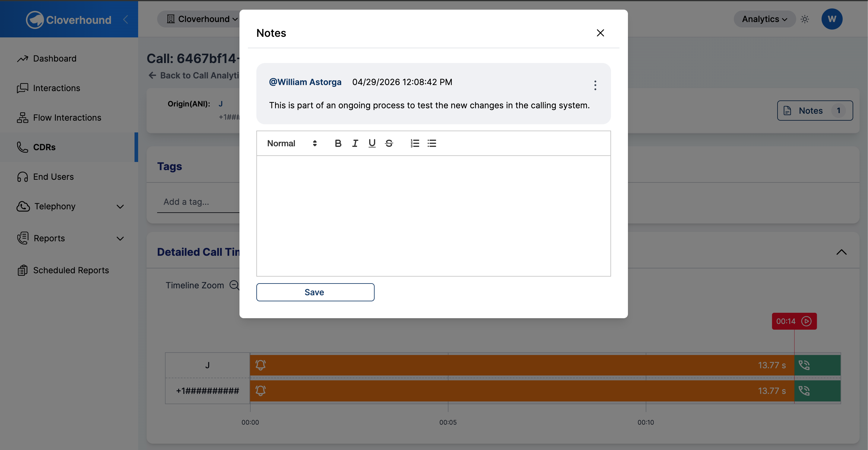Viewport: 868px width, 450px height.
Task: Collapse the Detailed Call Timeline section
Action: 841,252
